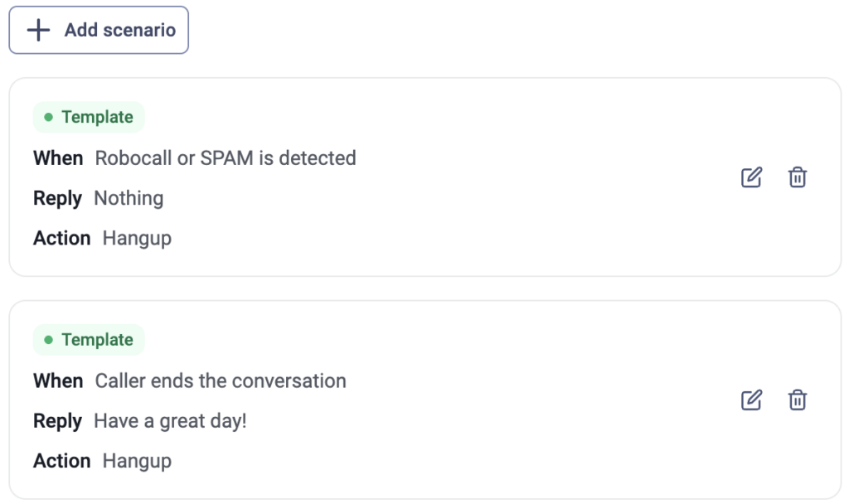Edit the Robocall or SPAM scenario
The height and width of the screenshot is (504, 849).
(x=751, y=177)
